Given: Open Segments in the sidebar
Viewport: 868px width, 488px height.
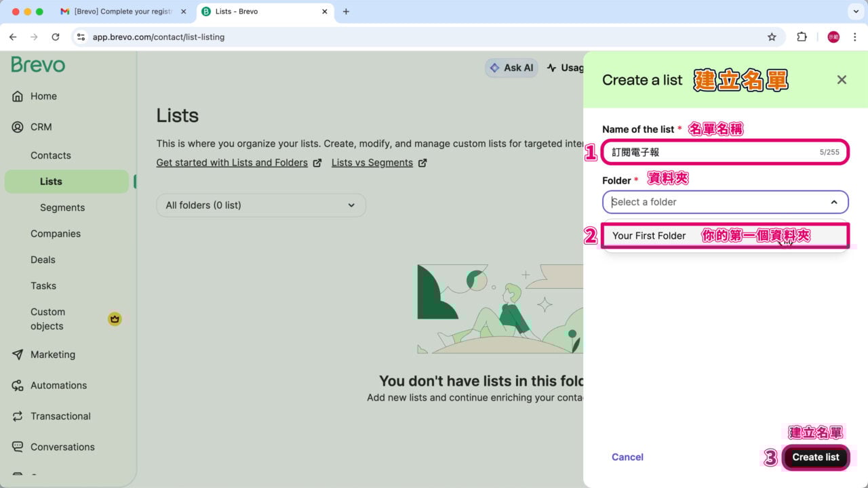Looking at the screenshot, I should click(x=62, y=207).
